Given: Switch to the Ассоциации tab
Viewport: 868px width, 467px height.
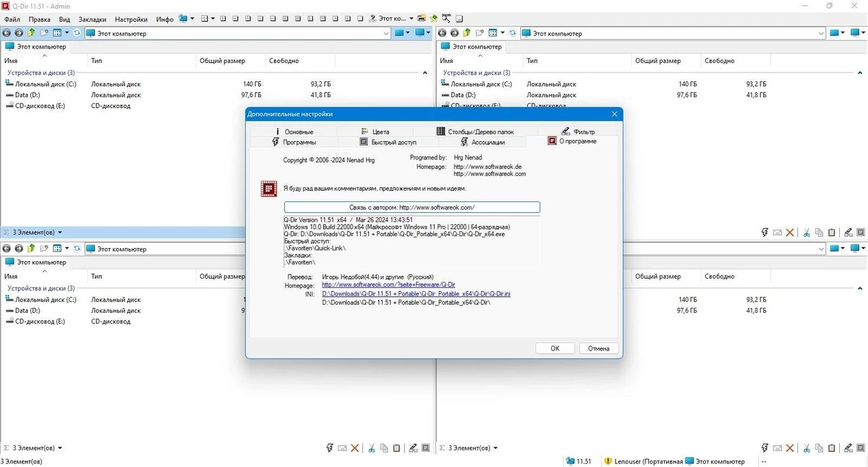Looking at the screenshot, I should pos(482,142).
